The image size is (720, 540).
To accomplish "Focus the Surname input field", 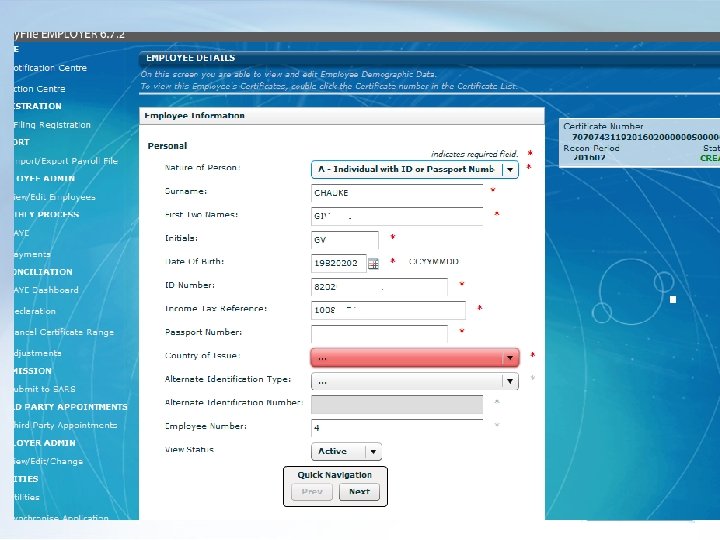I will [397, 193].
